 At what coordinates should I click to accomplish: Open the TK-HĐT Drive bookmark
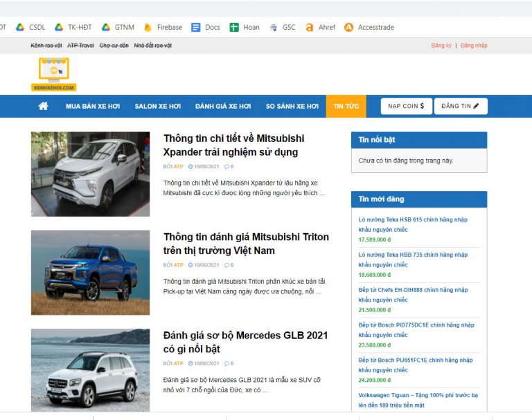(73, 27)
